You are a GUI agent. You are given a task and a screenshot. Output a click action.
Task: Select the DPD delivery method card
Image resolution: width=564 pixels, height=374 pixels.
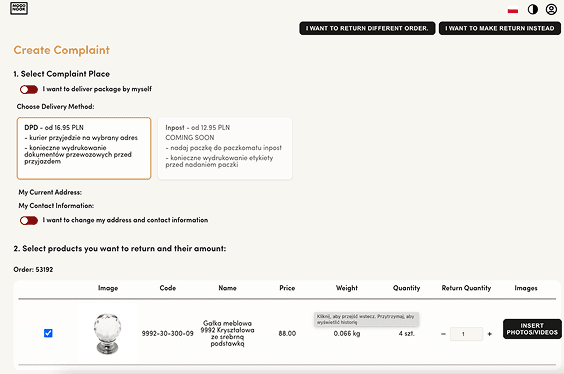[x=84, y=148]
